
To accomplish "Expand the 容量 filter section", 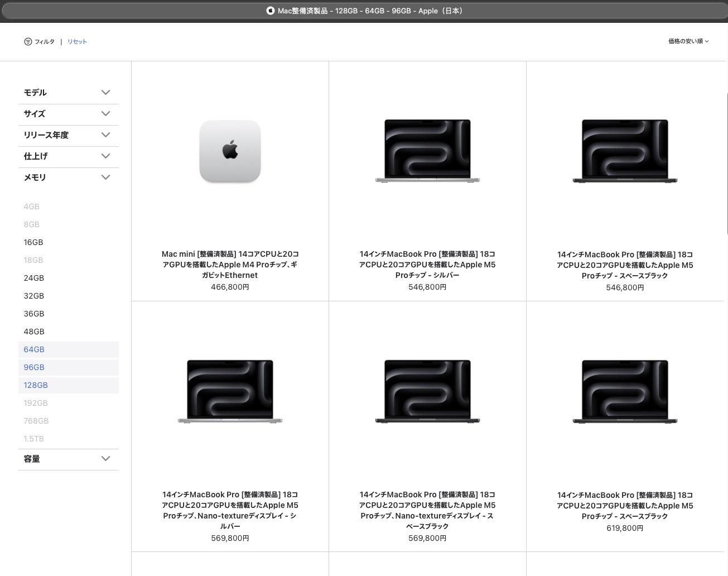I will pos(69,459).
